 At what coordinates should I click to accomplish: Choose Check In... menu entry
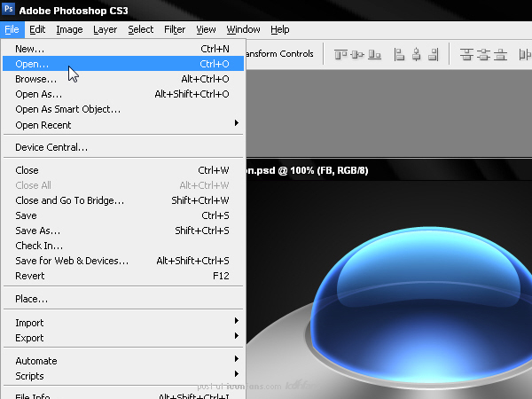[x=123, y=246]
